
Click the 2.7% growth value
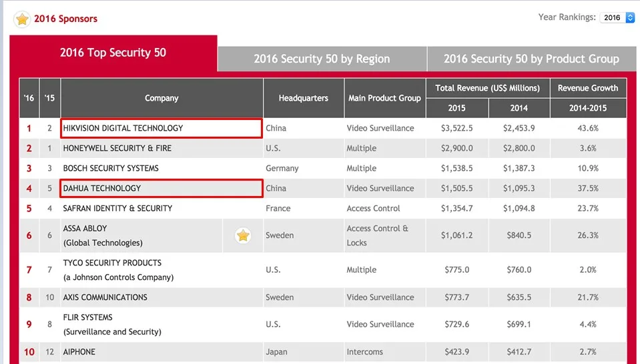coord(588,352)
